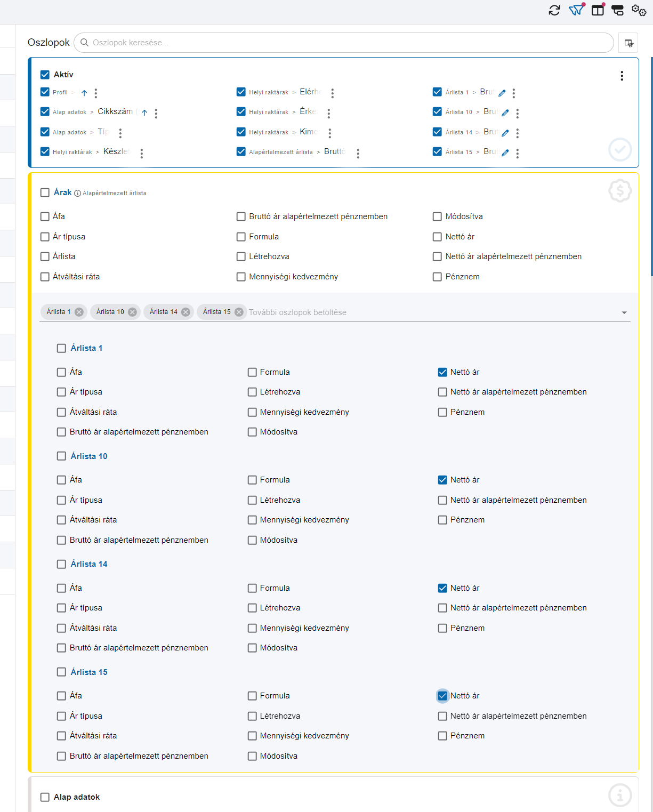Open three-dot menu for Helyi raktárak Érke row

pos(329,113)
